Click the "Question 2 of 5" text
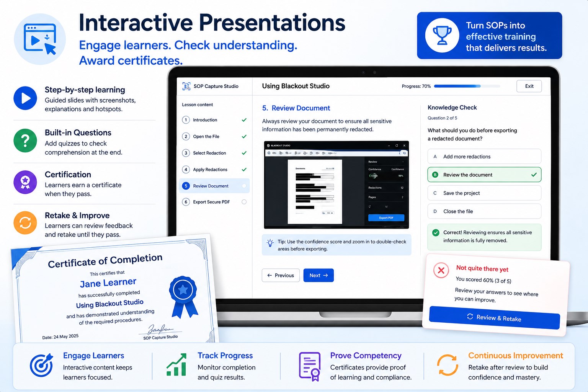This screenshot has height=392, width=588. [x=442, y=118]
